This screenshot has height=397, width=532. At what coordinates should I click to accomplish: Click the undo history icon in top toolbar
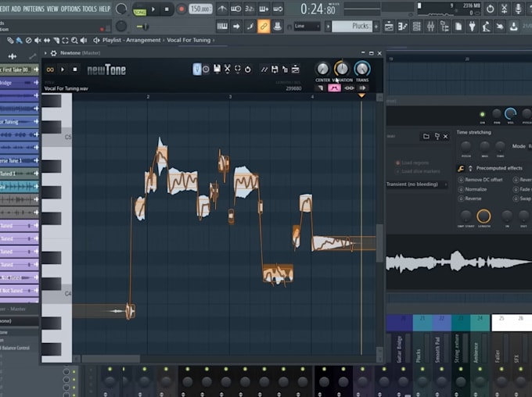click(x=490, y=9)
